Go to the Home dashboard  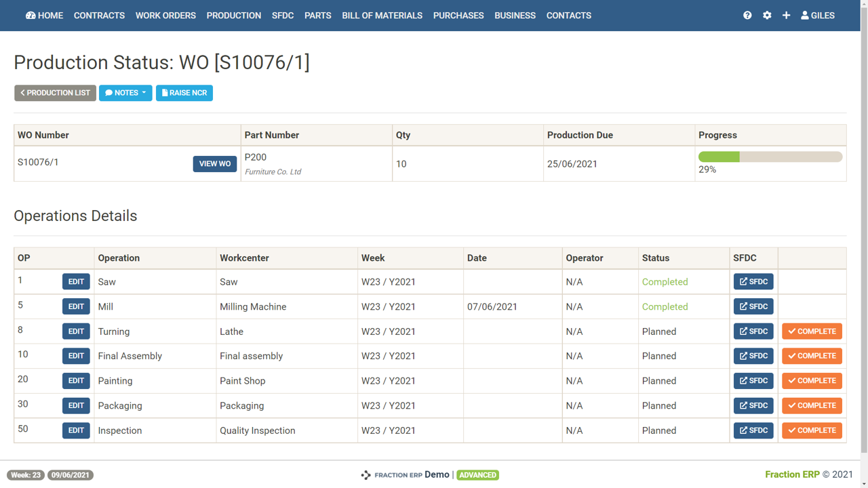tap(45, 16)
